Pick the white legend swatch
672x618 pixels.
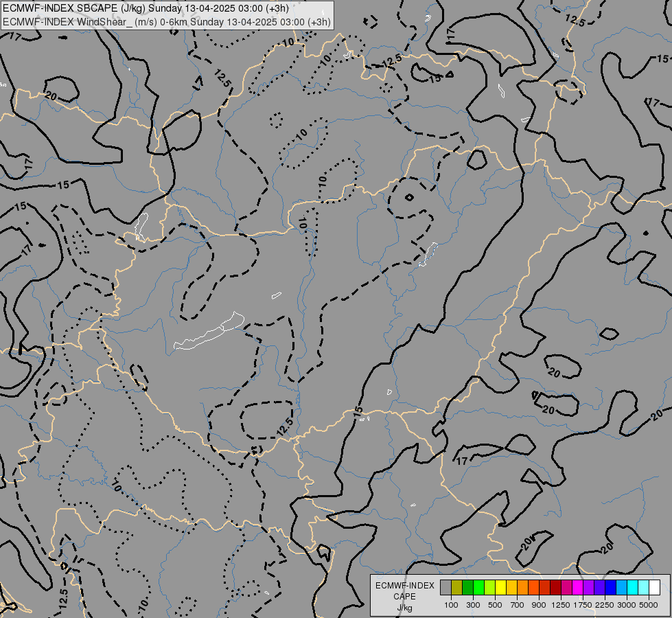click(655, 587)
